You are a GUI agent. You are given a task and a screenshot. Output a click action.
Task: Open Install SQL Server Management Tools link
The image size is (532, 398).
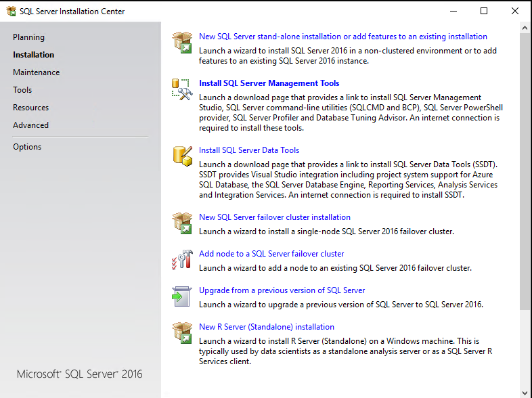click(x=269, y=83)
